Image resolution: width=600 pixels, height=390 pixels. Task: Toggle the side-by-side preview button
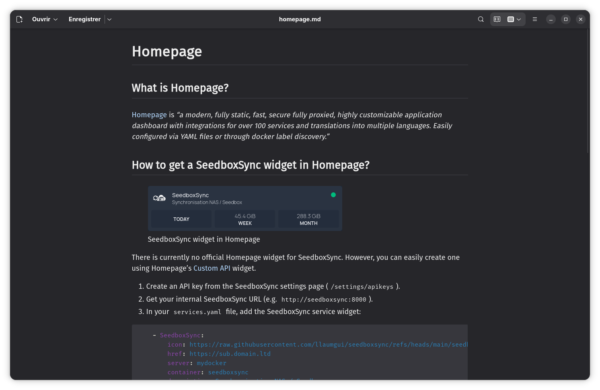(497, 19)
